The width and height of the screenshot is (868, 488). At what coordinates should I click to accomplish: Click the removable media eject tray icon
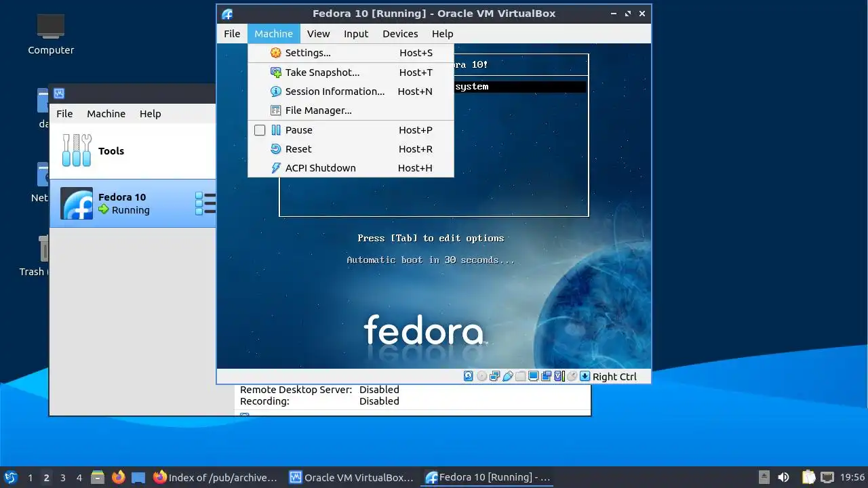[764, 477]
